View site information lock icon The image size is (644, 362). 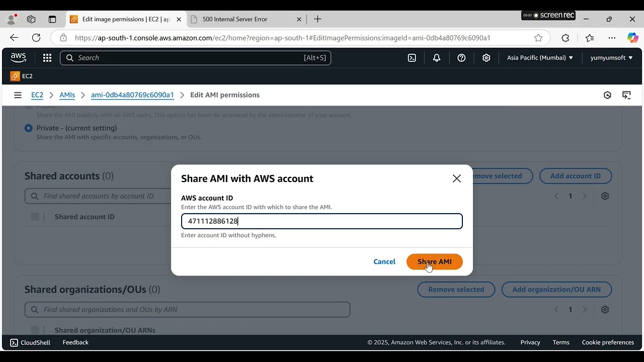coord(63,38)
